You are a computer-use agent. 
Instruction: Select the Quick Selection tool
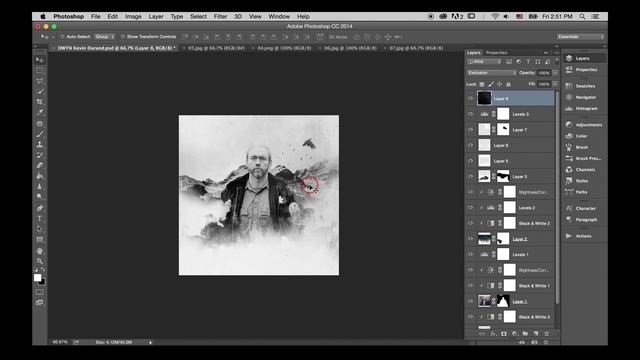[x=40, y=91]
